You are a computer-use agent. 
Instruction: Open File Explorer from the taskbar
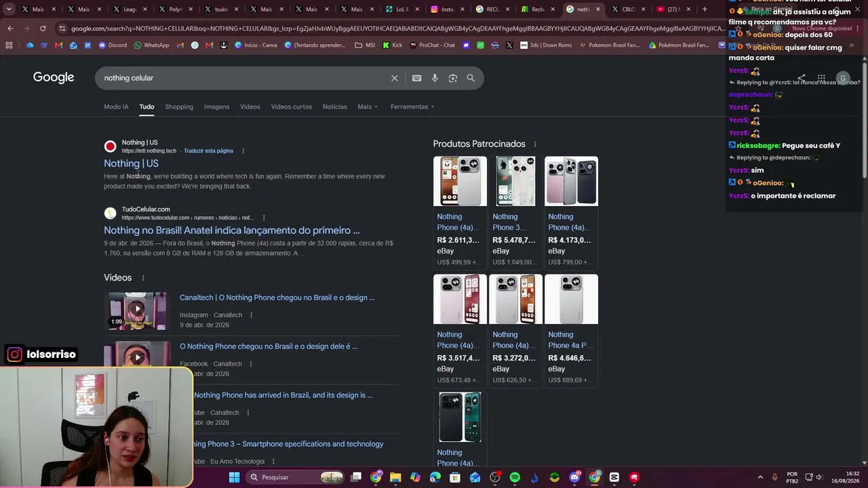395,477
